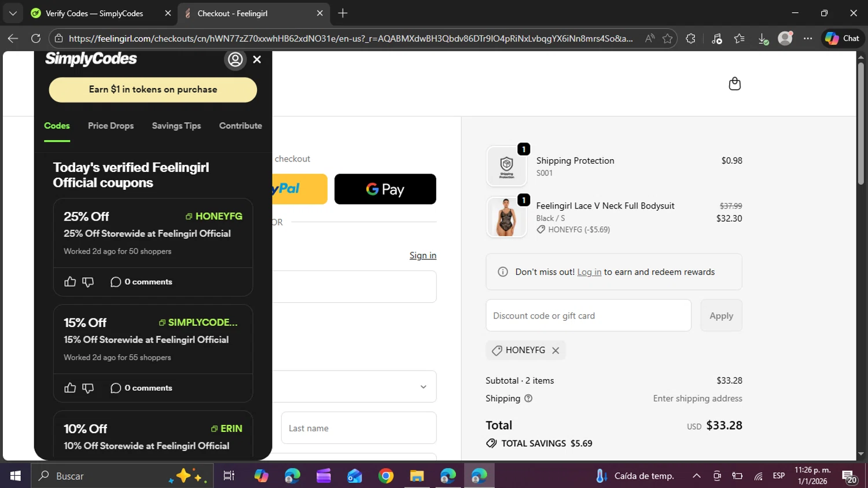The height and width of the screenshot is (488, 868).
Task: Open the Copilot Chat button
Action: 842,38
